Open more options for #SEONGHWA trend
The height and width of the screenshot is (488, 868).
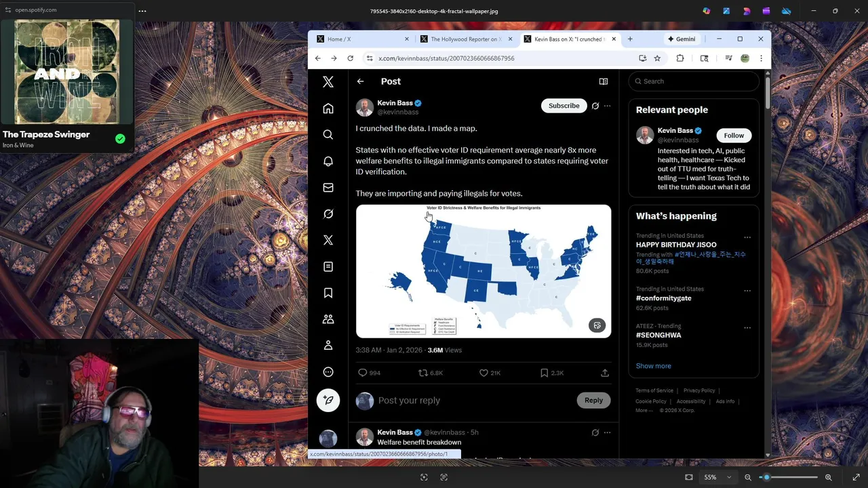(747, 327)
